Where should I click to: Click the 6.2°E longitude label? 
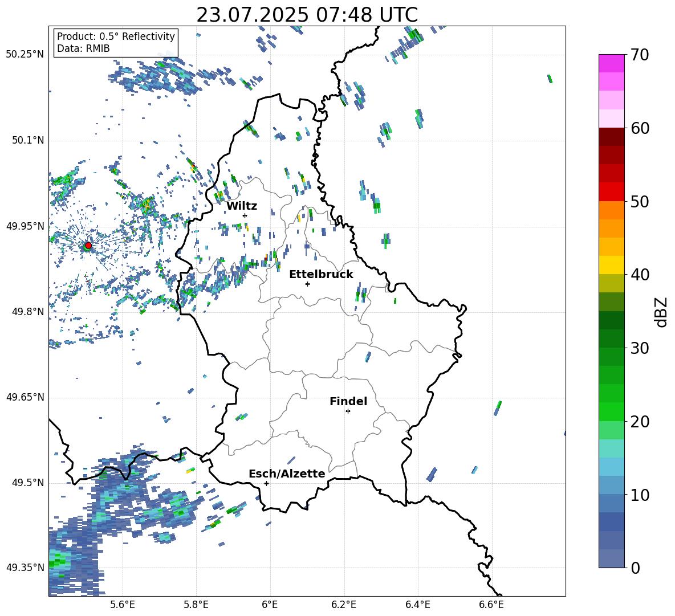coord(344,605)
